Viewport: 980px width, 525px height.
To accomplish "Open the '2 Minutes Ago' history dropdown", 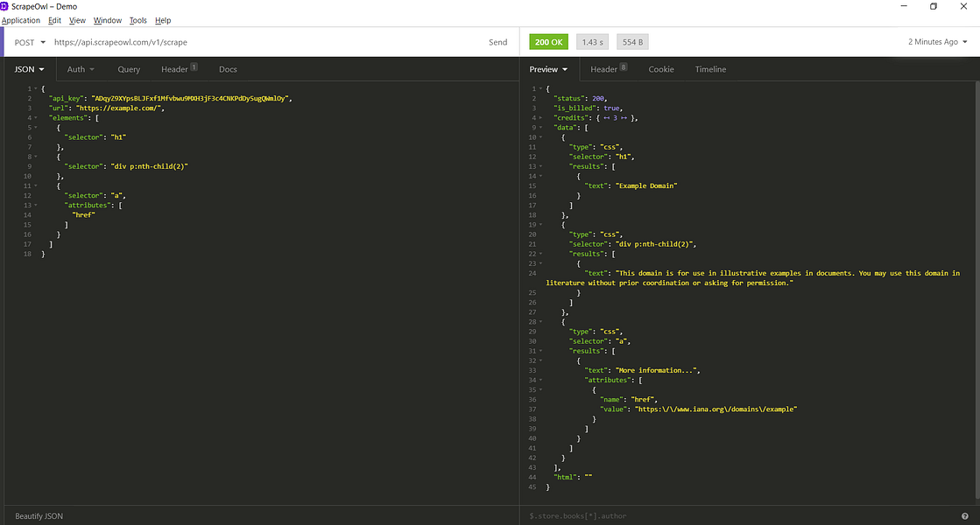I will tap(937, 42).
